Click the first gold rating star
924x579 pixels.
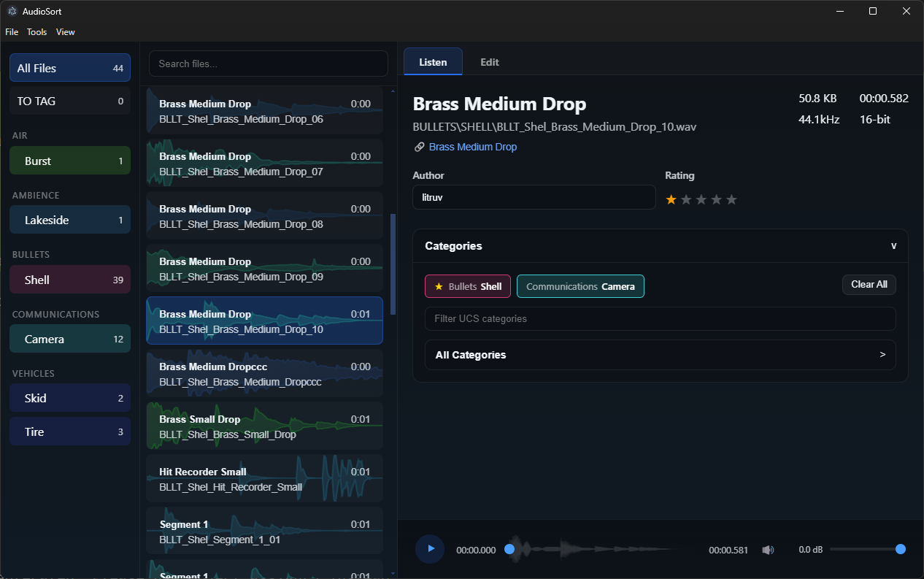point(671,199)
